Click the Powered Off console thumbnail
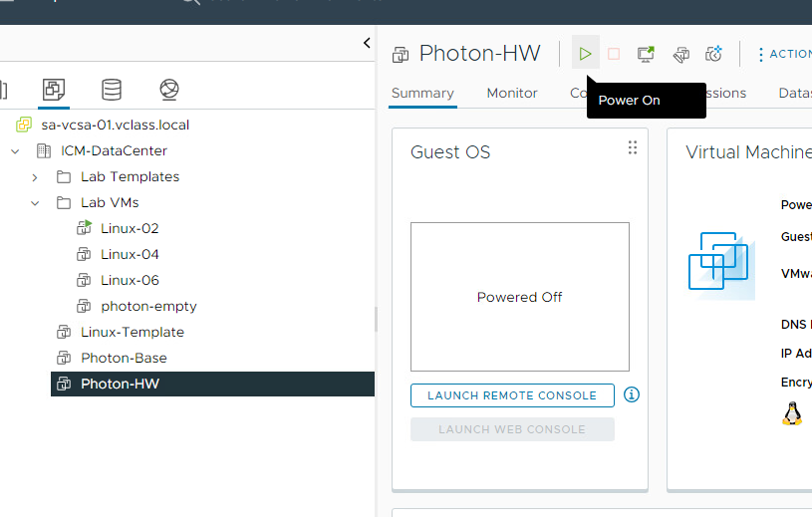The height and width of the screenshot is (517, 812). tap(520, 297)
